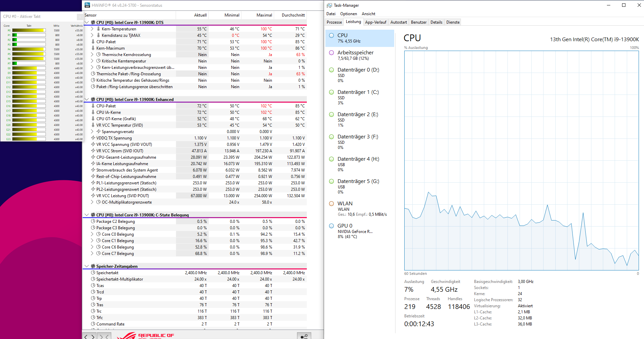Click CPU-Paket maximal value 100 °C
644x339 pixels.
click(266, 42)
